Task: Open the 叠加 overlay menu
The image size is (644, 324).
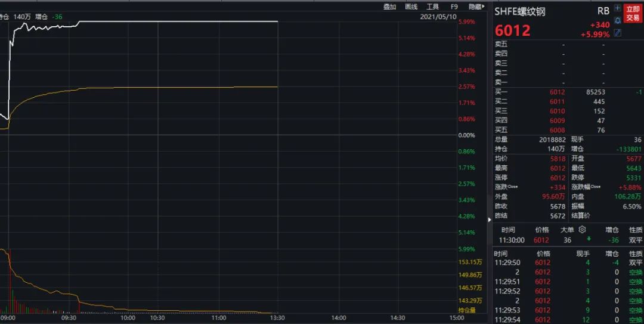Action: [389, 7]
